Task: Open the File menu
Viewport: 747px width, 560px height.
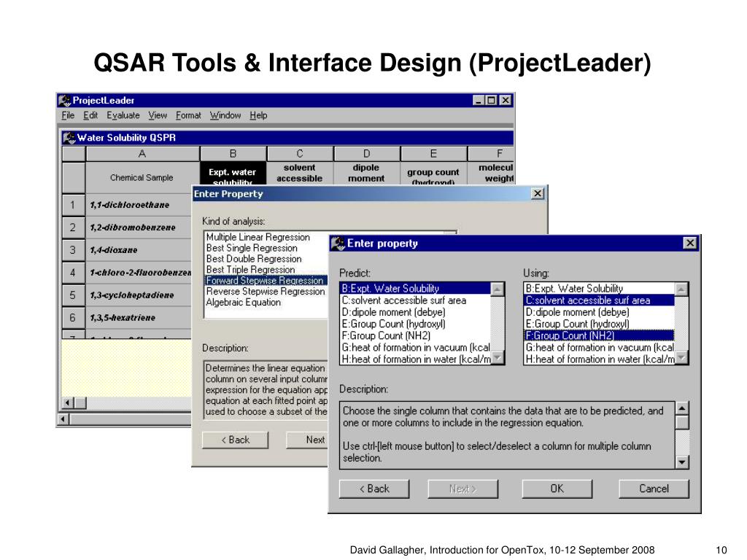Action: [x=68, y=115]
